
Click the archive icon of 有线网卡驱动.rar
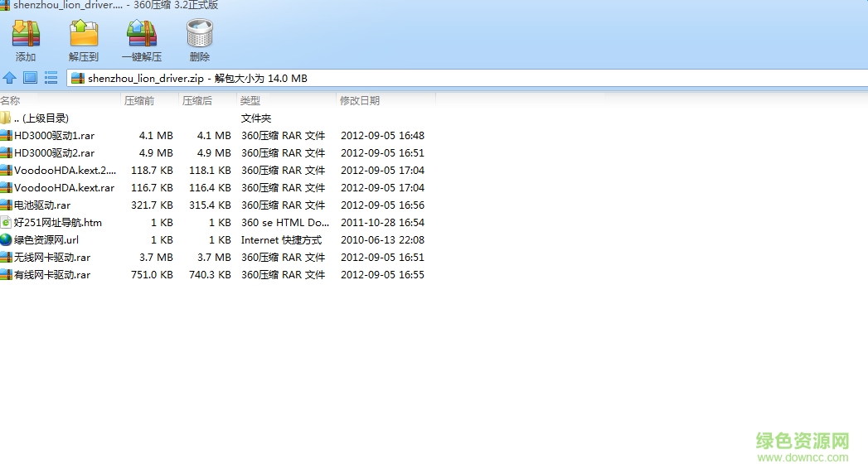click(6, 275)
